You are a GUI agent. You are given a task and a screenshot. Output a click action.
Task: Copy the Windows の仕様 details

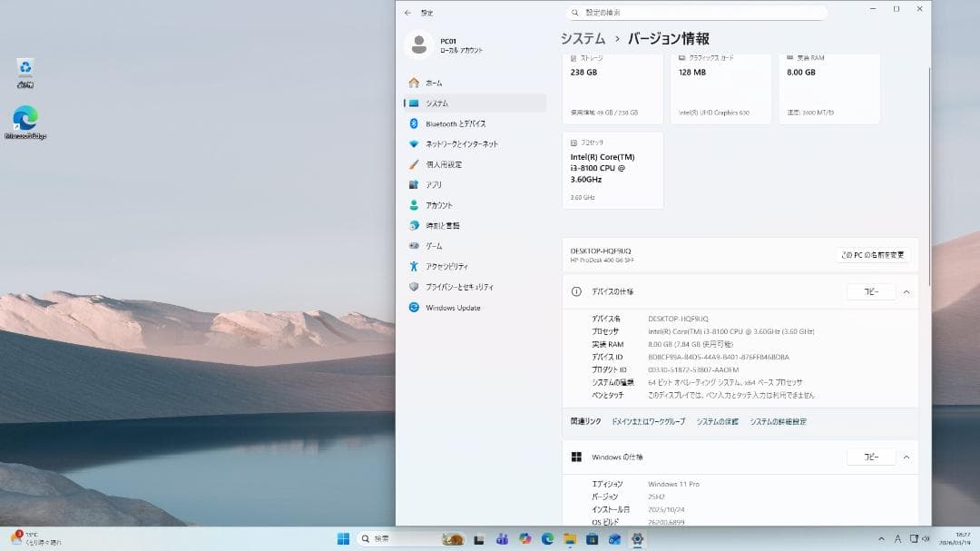(x=871, y=458)
